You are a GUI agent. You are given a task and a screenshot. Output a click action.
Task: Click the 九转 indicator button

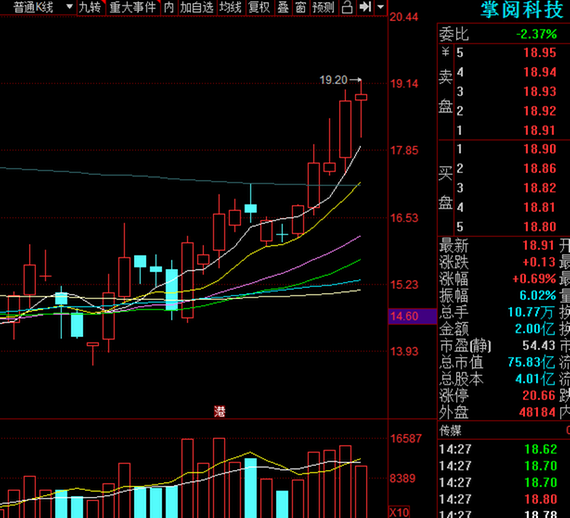(90, 7)
